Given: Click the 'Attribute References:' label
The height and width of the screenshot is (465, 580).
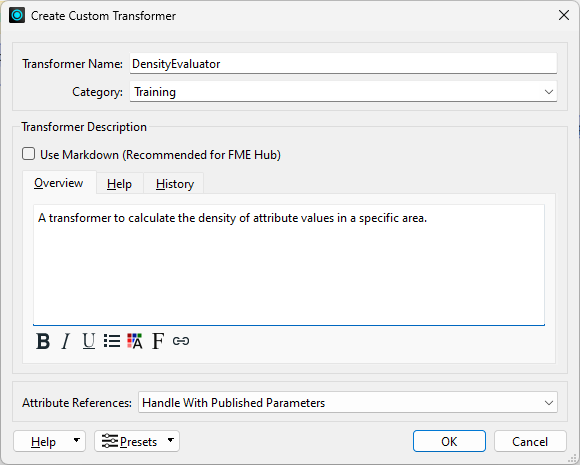Looking at the screenshot, I should 77,402.
